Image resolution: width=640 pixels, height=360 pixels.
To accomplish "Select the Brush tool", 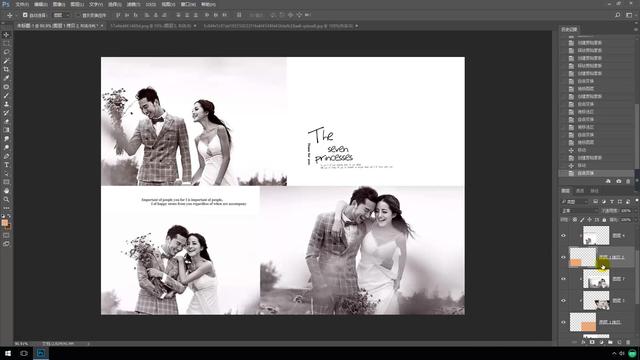I will 6,96.
